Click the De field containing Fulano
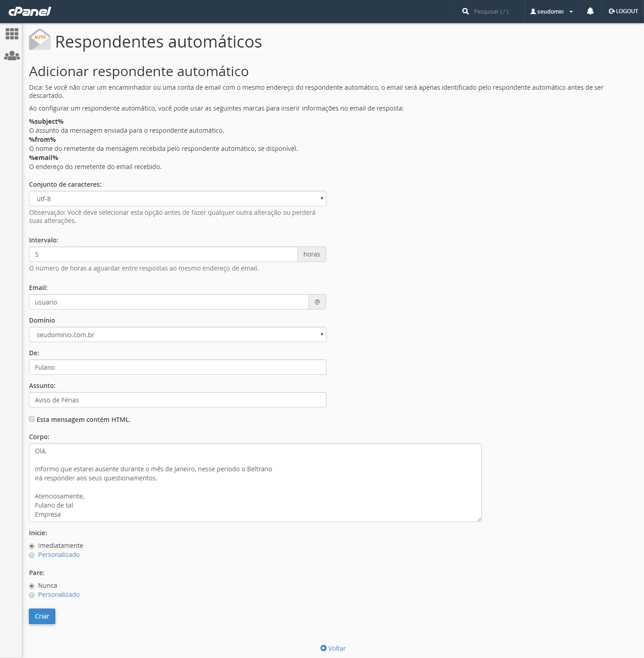 tap(178, 367)
